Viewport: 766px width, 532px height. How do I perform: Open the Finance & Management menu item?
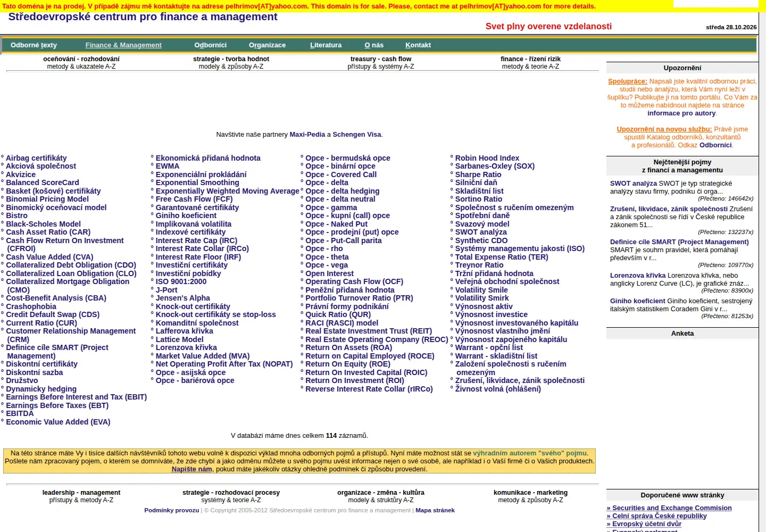click(123, 45)
